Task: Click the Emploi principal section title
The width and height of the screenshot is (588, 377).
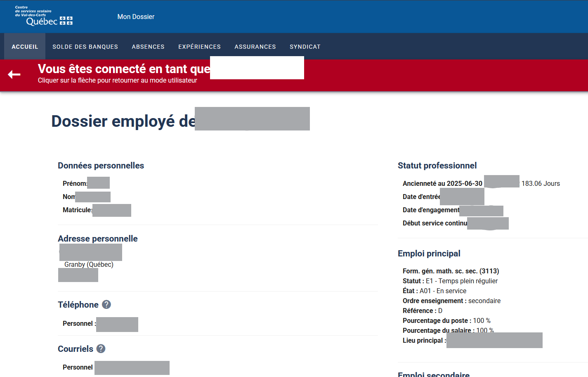Action: pos(429,254)
